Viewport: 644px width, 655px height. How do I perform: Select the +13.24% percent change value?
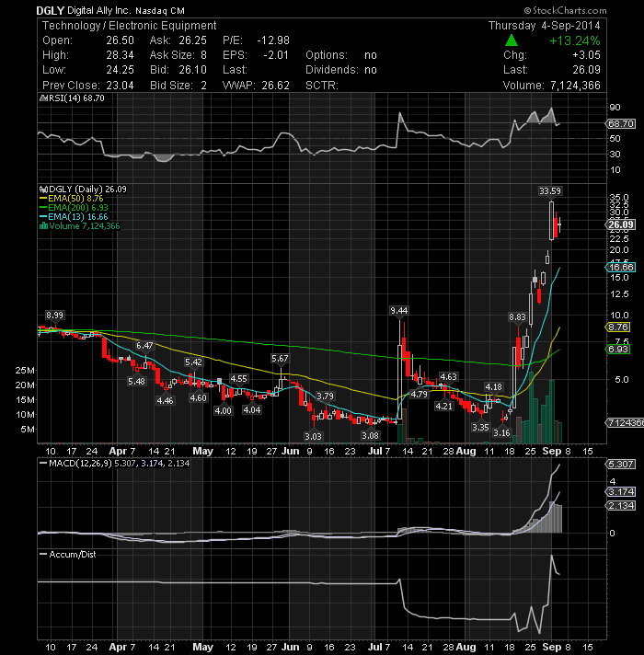tap(575, 40)
